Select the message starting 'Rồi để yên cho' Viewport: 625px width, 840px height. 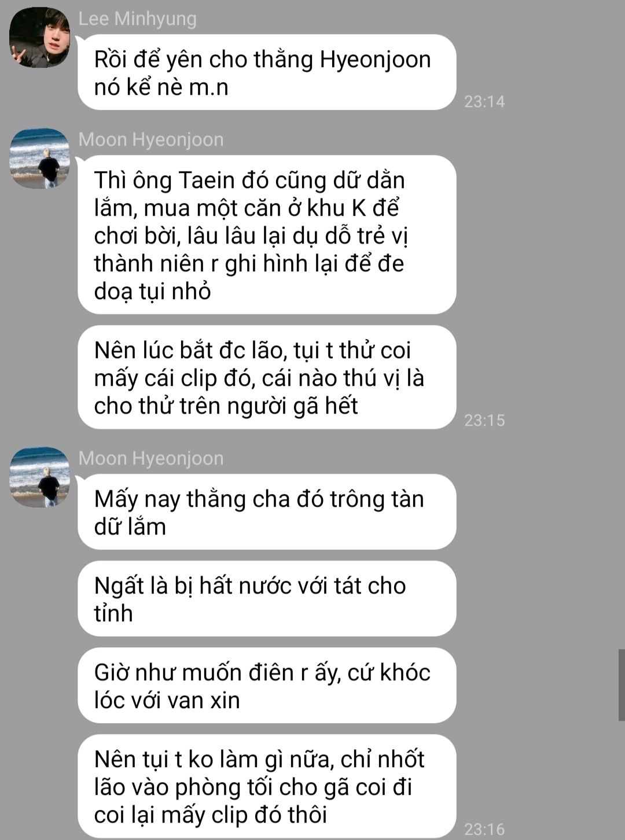267,72
